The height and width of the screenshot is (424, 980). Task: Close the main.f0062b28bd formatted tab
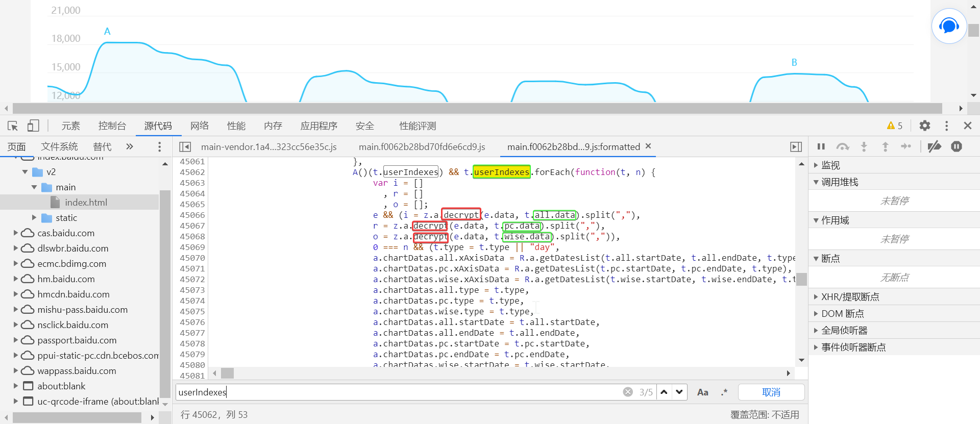[x=648, y=146]
